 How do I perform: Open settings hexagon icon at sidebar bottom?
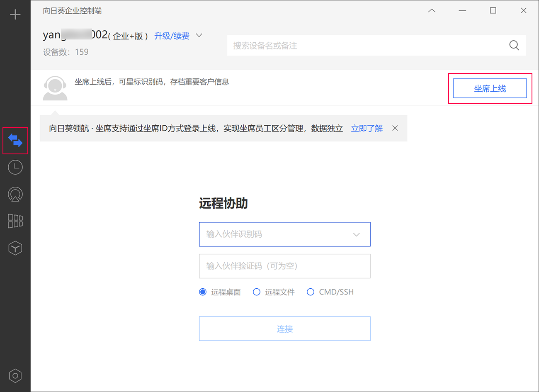pos(15,376)
